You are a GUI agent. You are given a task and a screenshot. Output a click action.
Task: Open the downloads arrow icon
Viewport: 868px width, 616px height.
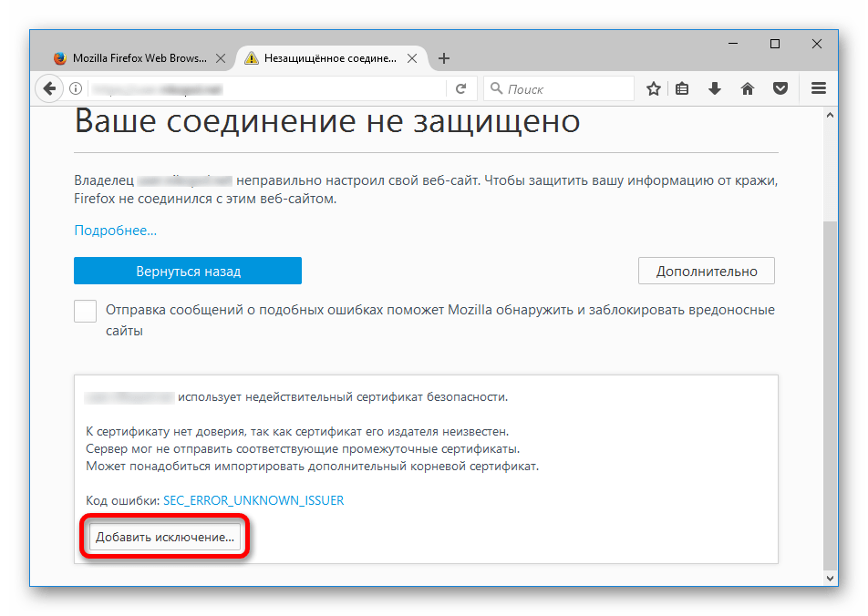click(x=715, y=88)
